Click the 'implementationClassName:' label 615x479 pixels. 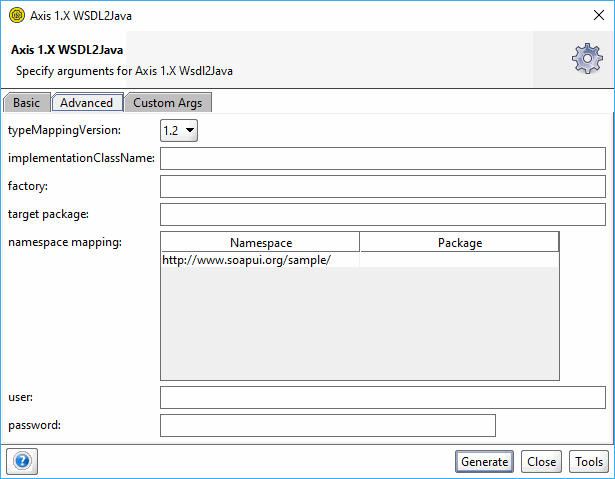click(81, 158)
